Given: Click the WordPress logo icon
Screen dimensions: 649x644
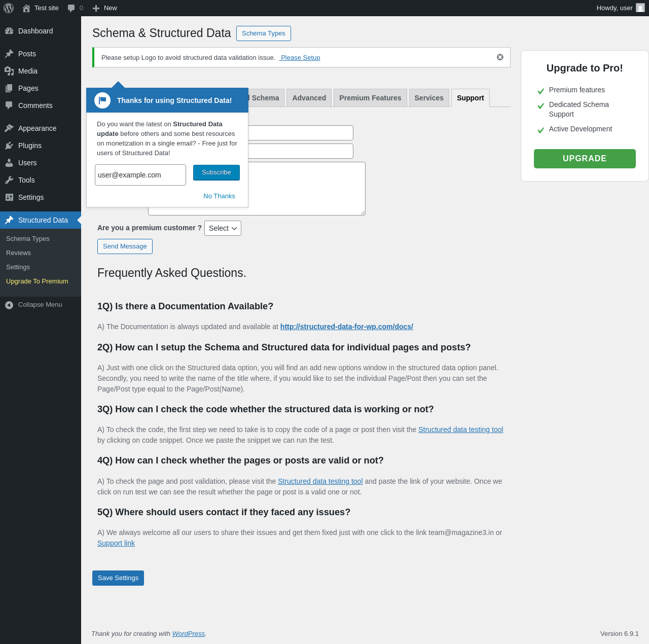Looking at the screenshot, I should tap(9, 8).
